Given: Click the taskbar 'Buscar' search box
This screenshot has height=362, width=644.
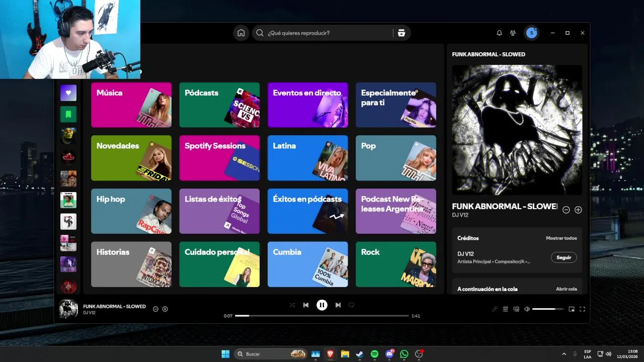Looking at the screenshot, I should click(271, 354).
